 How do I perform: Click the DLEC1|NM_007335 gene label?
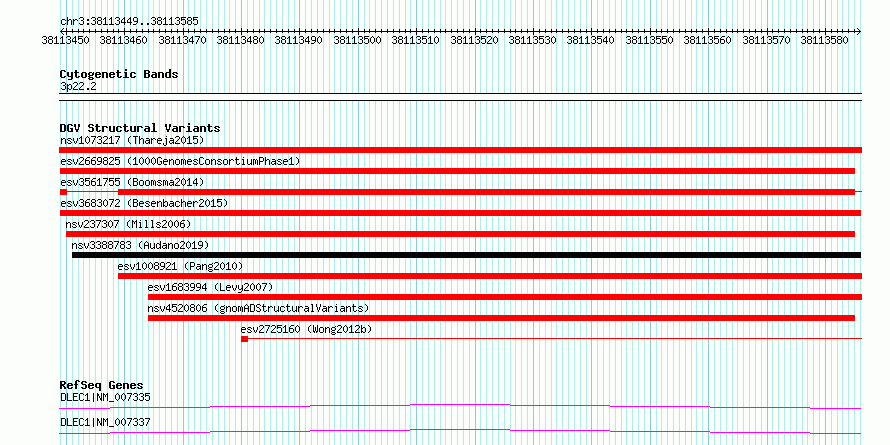[x=105, y=397]
